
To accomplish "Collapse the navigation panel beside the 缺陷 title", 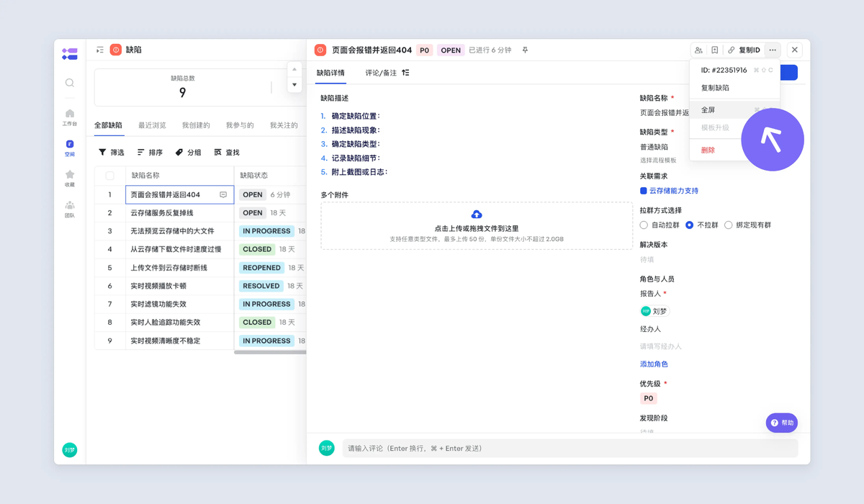I will [100, 50].
